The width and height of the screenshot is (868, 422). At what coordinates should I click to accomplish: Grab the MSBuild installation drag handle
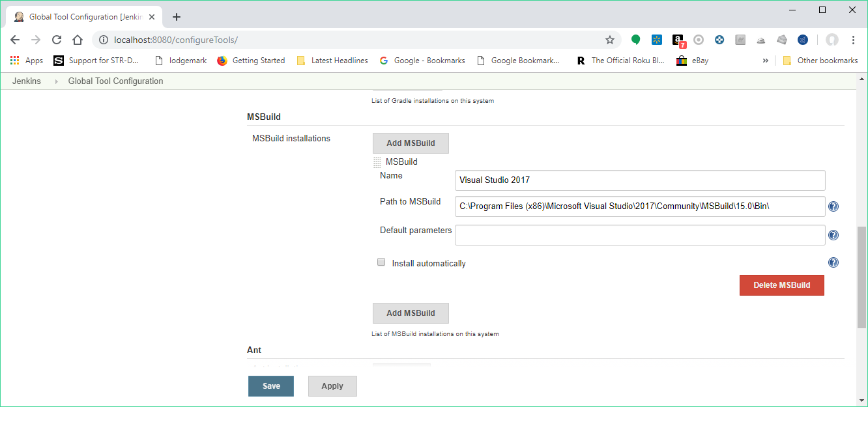[377, 162]
